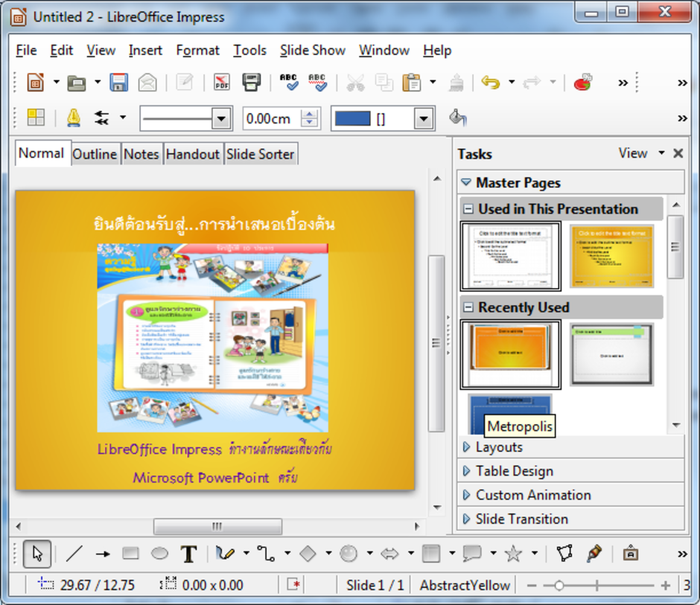
Task: Open the Paste options dropdown arrow
Action: click(433, 82)
